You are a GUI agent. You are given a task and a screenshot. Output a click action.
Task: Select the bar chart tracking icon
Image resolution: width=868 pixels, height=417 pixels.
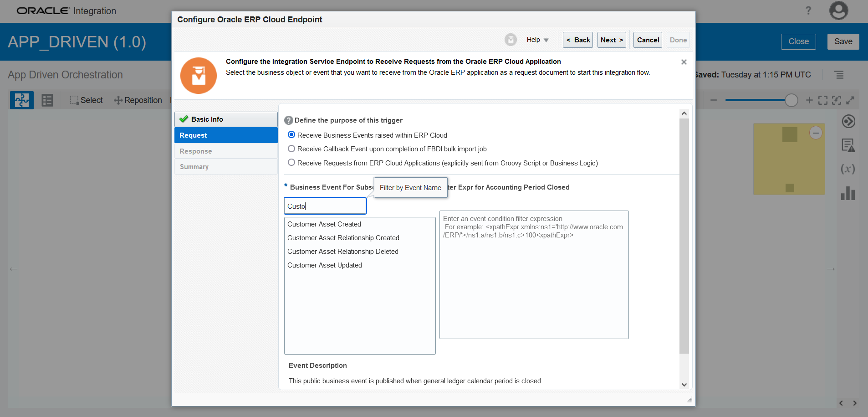pyautogui.click(x=848, y=194)
